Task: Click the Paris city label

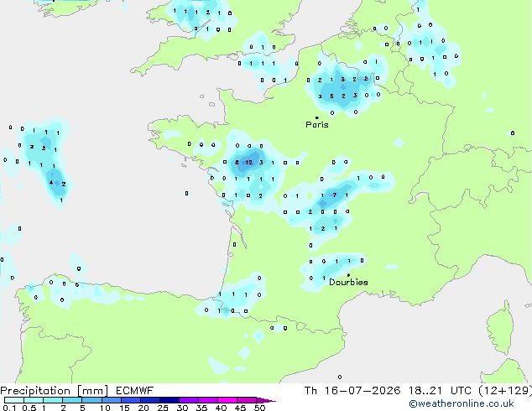Action: pyautogui.click(x=317, y=125)
